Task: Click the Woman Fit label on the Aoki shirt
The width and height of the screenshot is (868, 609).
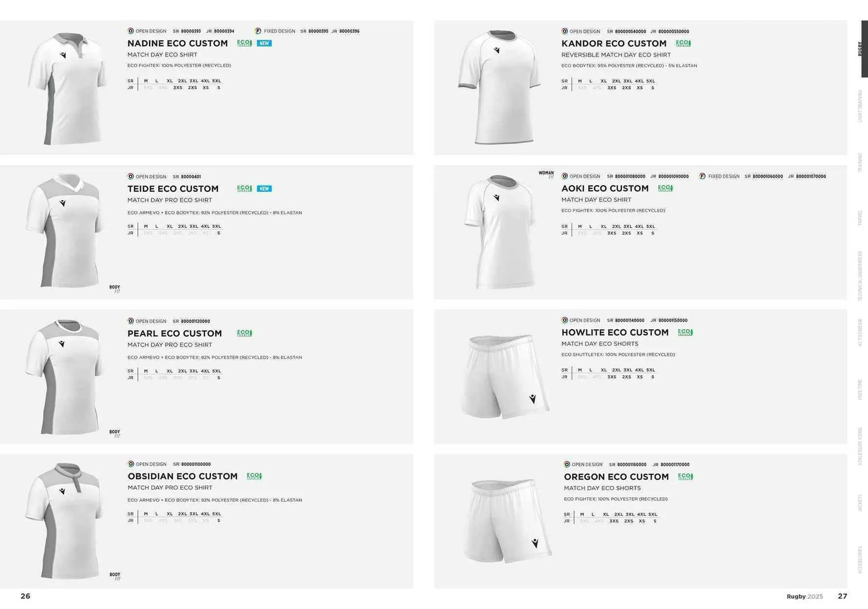Action: coord(546,174)
